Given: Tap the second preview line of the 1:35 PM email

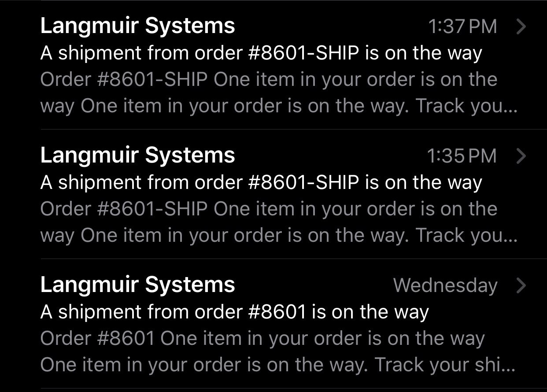Looking at the screenshot, I should pos(279,236).
